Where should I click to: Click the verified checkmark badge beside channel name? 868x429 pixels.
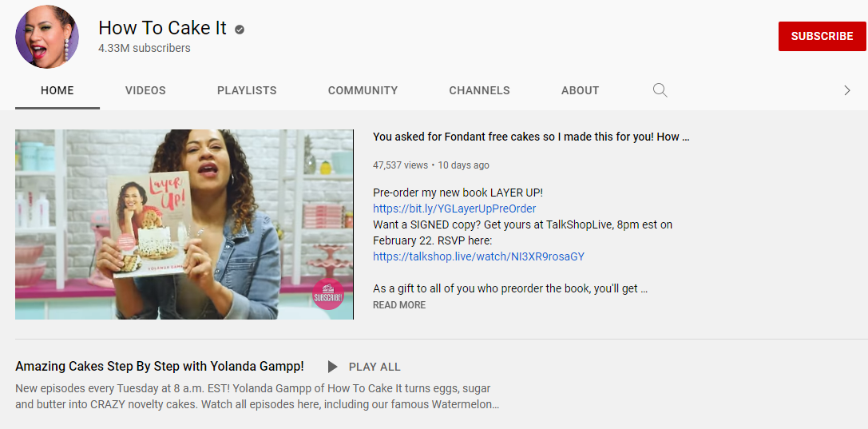239,30
